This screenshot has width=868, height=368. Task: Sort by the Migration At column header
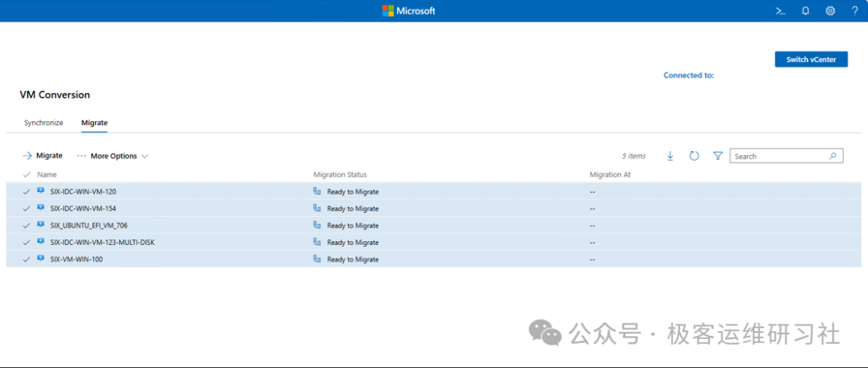click(610, 174)
